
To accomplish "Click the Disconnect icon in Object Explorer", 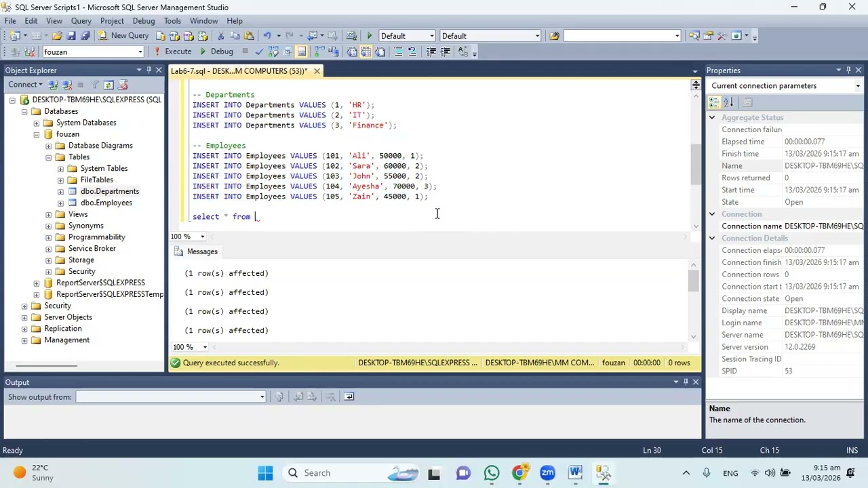I will tap(67, 85).
